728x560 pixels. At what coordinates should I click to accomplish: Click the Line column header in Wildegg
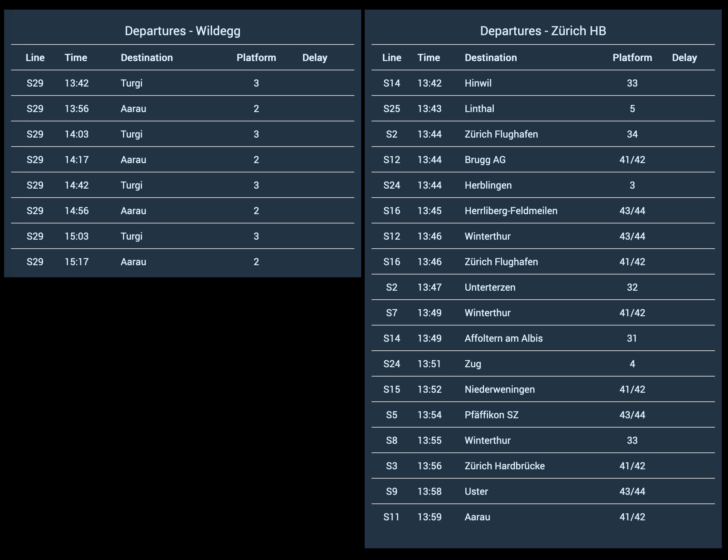[37, 57]
